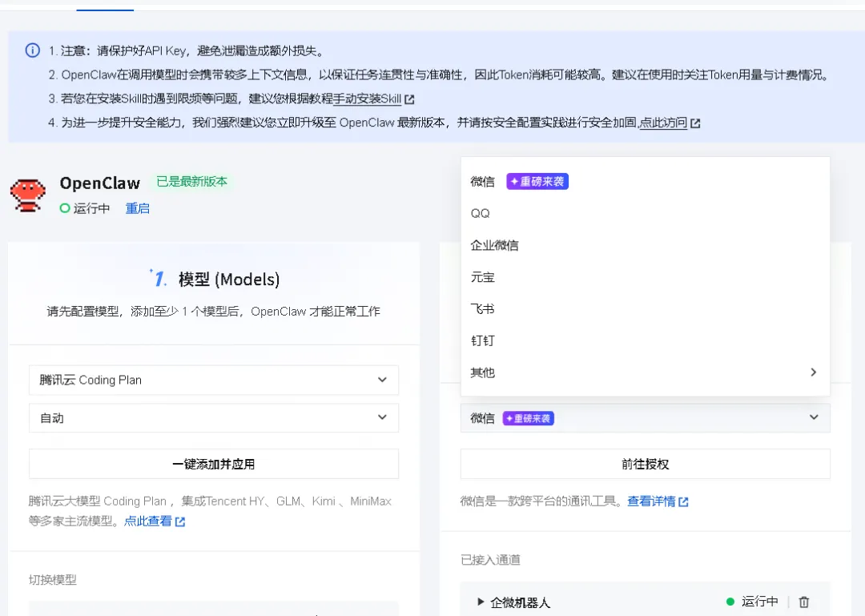The height and width of the screenshot is (616, 865).
Task: Collapse the 微信 channel selector dropdown
Action: pos(645,418)
